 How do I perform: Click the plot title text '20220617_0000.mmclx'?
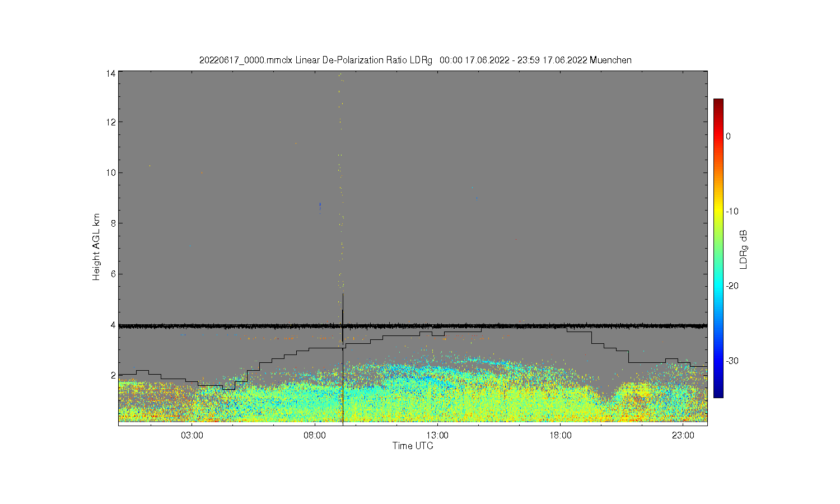click(246, 60)
